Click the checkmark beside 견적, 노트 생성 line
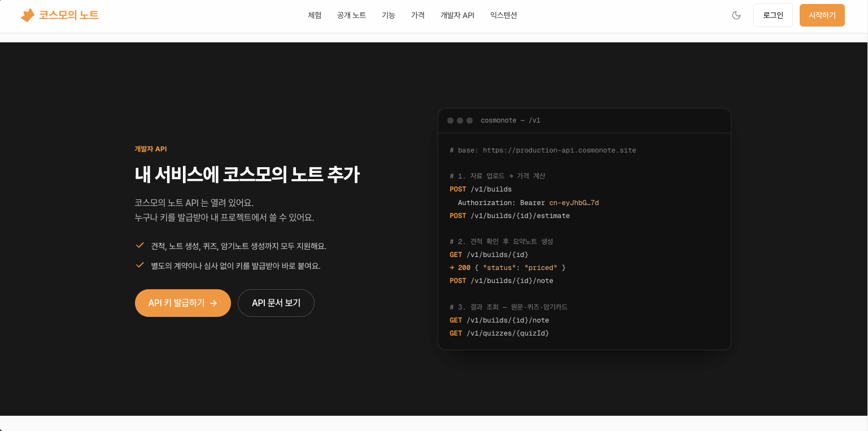 tap(140, 245)
